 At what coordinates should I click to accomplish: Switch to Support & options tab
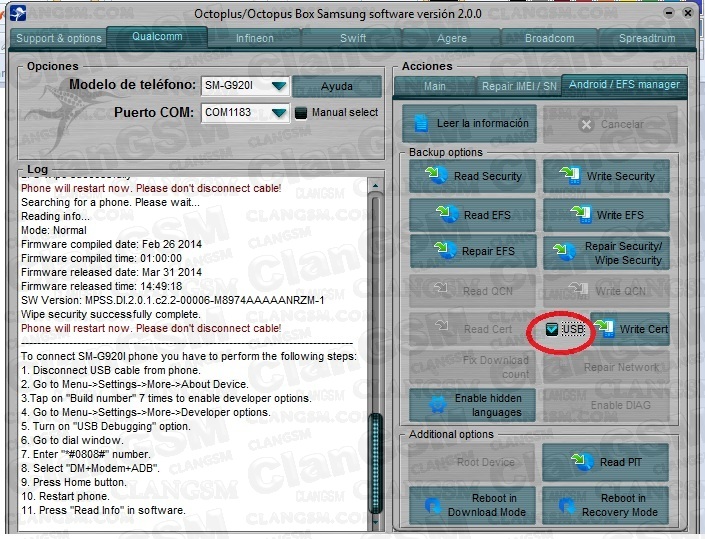59,38
